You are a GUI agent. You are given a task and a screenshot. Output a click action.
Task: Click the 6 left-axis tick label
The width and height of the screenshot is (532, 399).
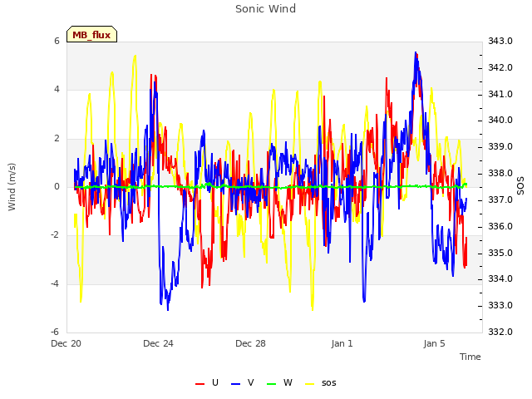[57, 41]
